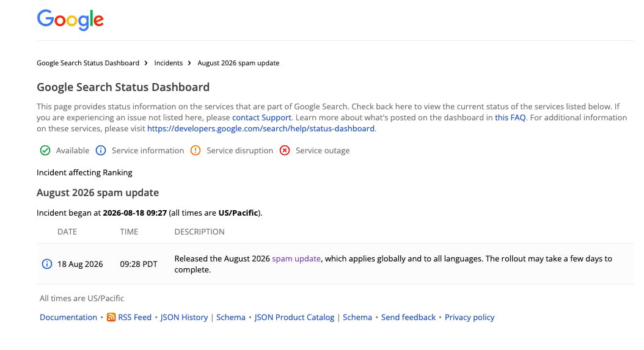Click the 2026-08-18 09:27 incident start time
The width and height of the screenshot is (644, 350).
134,213
